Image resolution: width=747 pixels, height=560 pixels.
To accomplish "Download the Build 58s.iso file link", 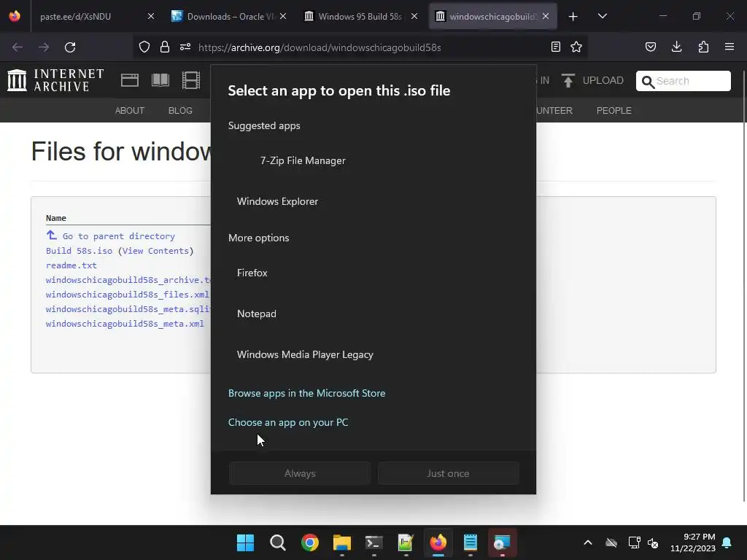I will pyautogui.click(x=79, y=251).
